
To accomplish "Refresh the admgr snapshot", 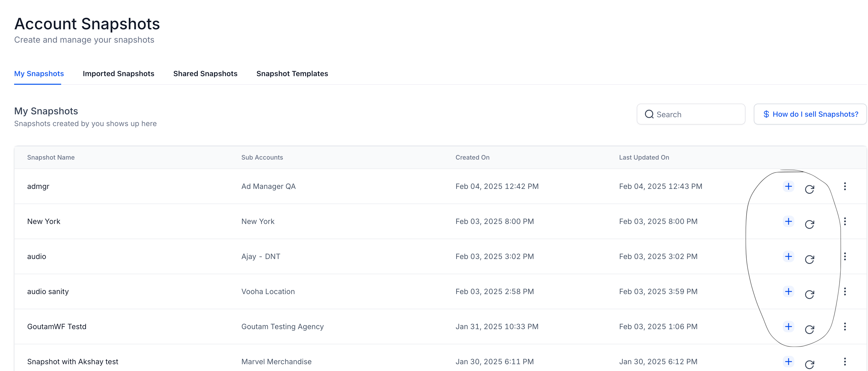I will (809, 189).
